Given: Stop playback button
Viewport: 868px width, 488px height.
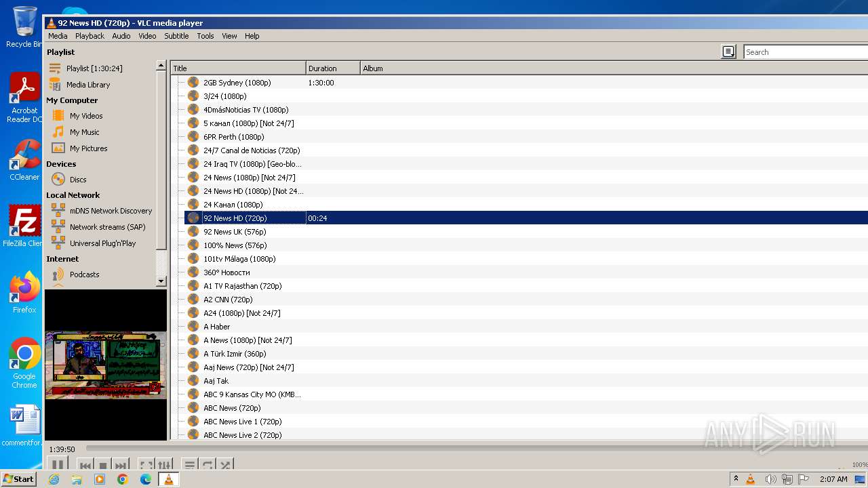Looking at the screenshot, I should tap(103, 465).
